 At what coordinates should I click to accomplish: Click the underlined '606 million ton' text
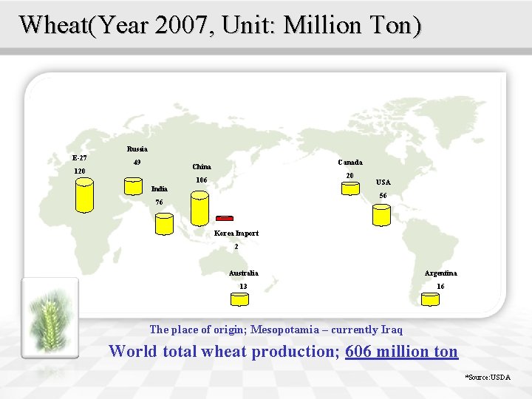[x=402, y=351]
